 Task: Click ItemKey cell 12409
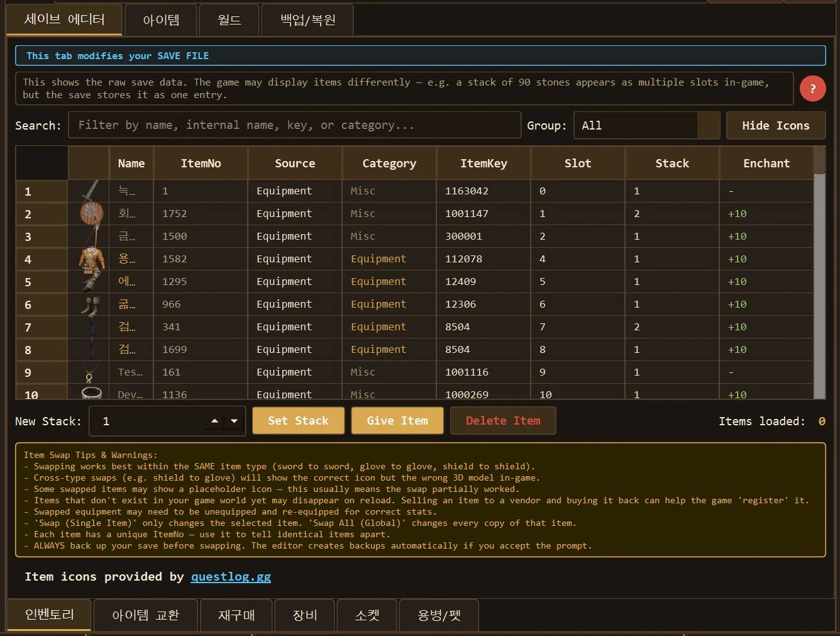484,282
